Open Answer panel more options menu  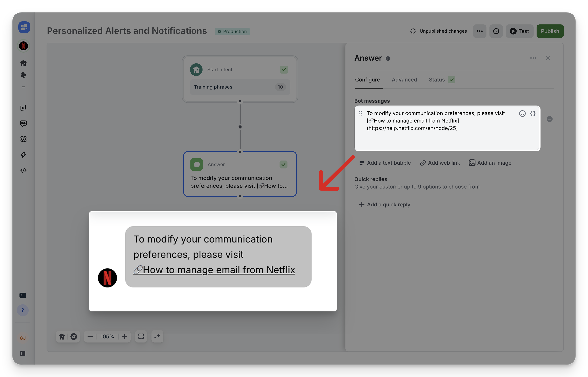(533, 58)
